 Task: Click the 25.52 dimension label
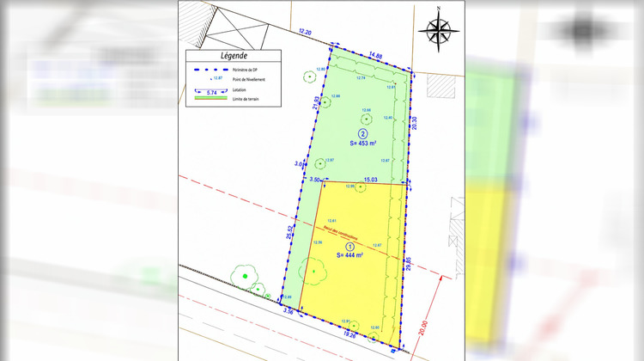pyautogui.click(x=290, y=232)
